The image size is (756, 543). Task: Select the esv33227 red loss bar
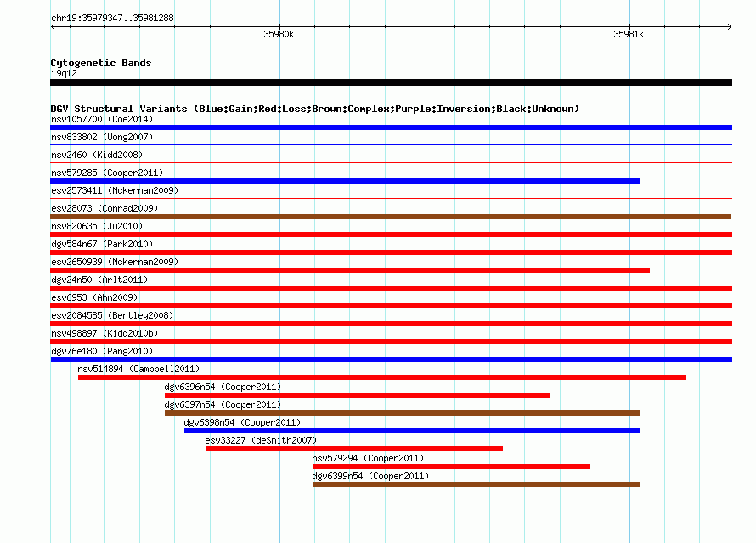tap(354, 449)
